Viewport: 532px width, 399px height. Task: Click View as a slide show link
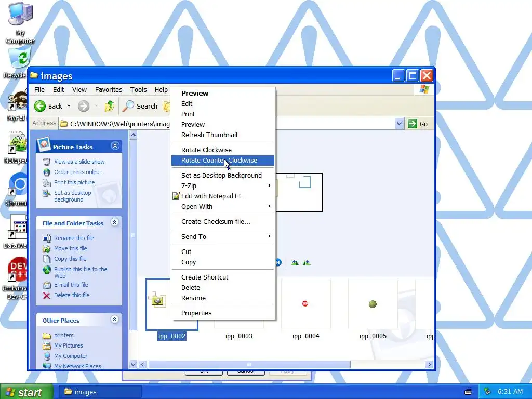[x=79, y=162]
